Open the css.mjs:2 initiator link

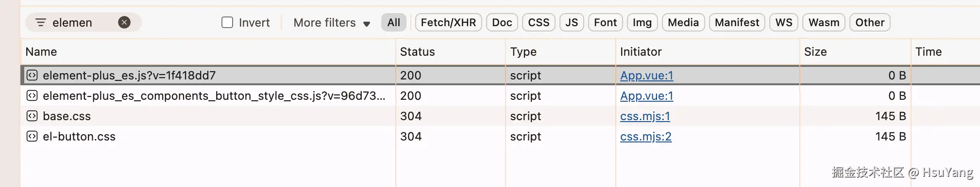point(645,137)
